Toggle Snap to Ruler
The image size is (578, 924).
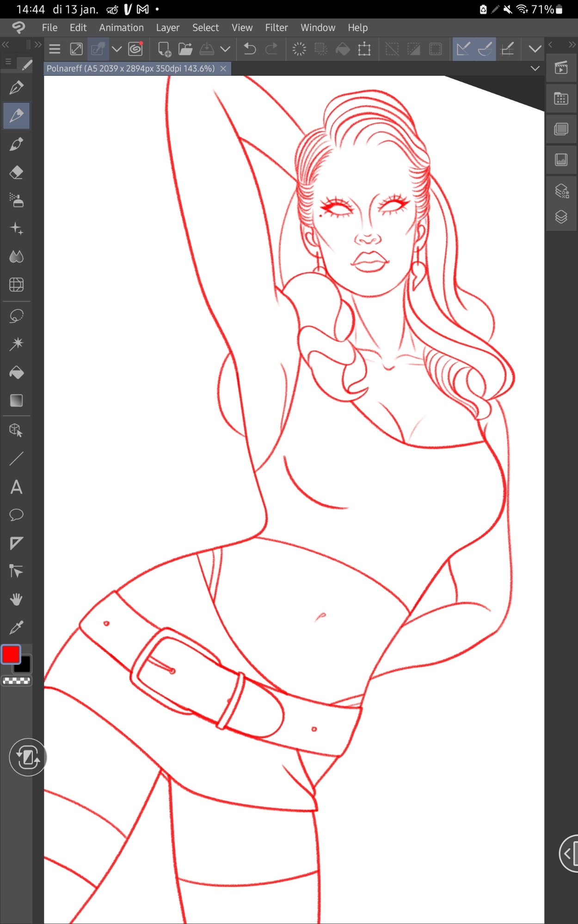coord(463,49)
